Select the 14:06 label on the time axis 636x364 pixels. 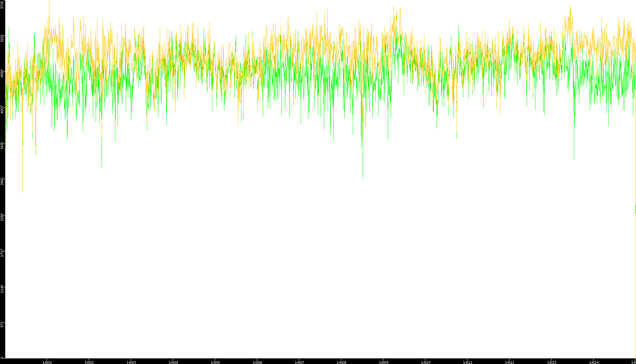(x=257, y=362)
